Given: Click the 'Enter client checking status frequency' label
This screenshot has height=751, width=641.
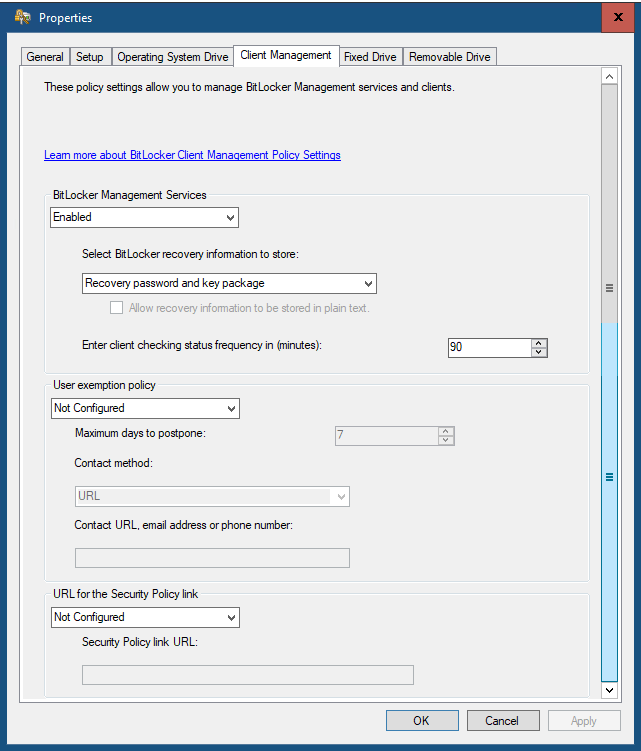Looking at the screenshot, I should click(202, 345).
